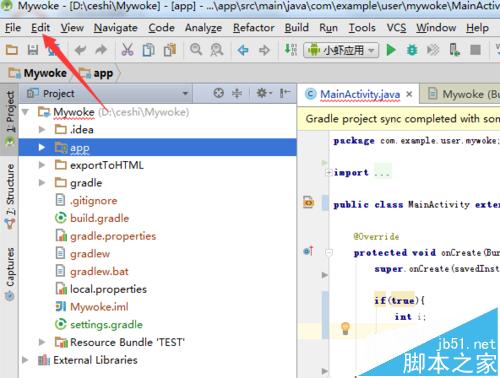This screenshot has width=500, height=378.
Task: Open the Run menu
Action: (328, 28)
